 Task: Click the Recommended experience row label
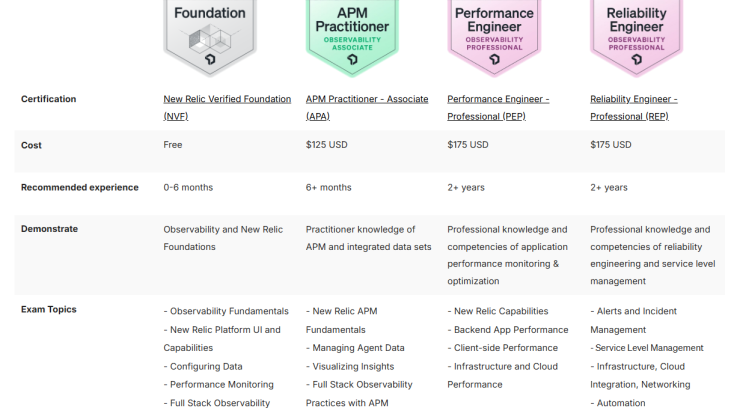click(x=80, y=187)
